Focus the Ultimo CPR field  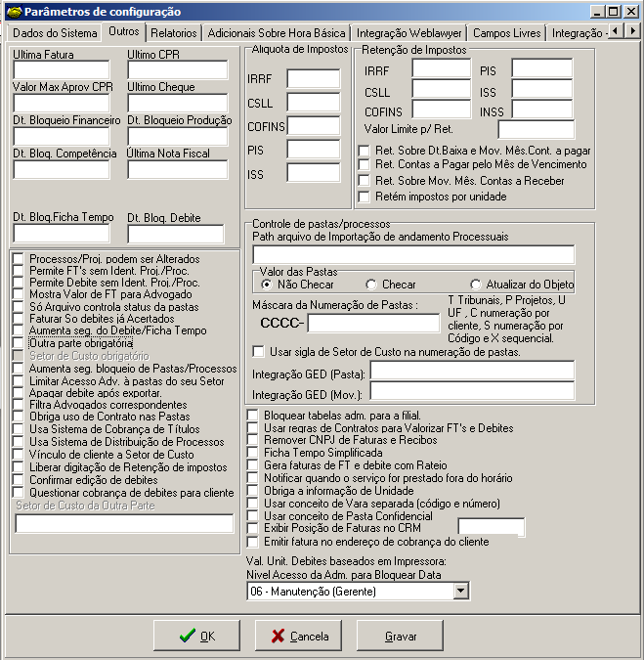[x=178, y=69]
